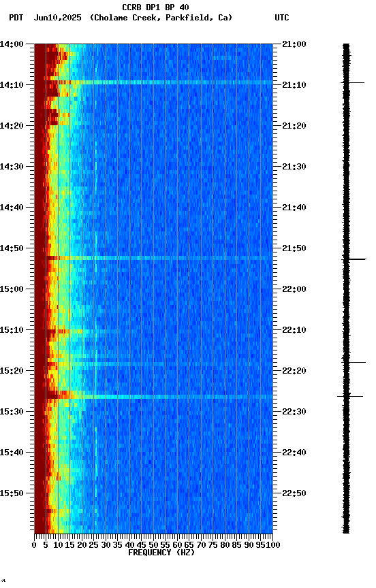Click the 'PDT' timezone label
This screenshot has width=376, height=588.
pos(16,18)
